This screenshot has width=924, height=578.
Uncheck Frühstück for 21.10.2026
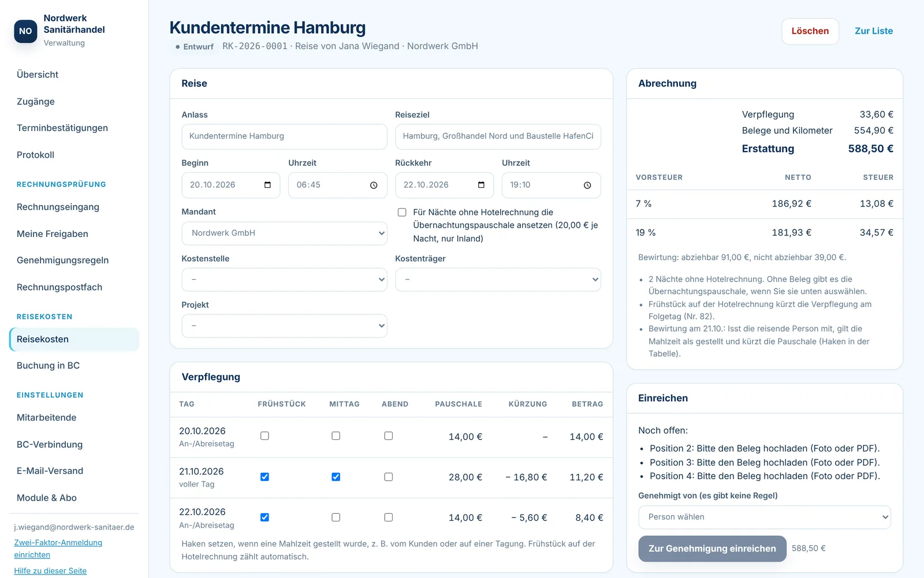(x=264, y=477)
